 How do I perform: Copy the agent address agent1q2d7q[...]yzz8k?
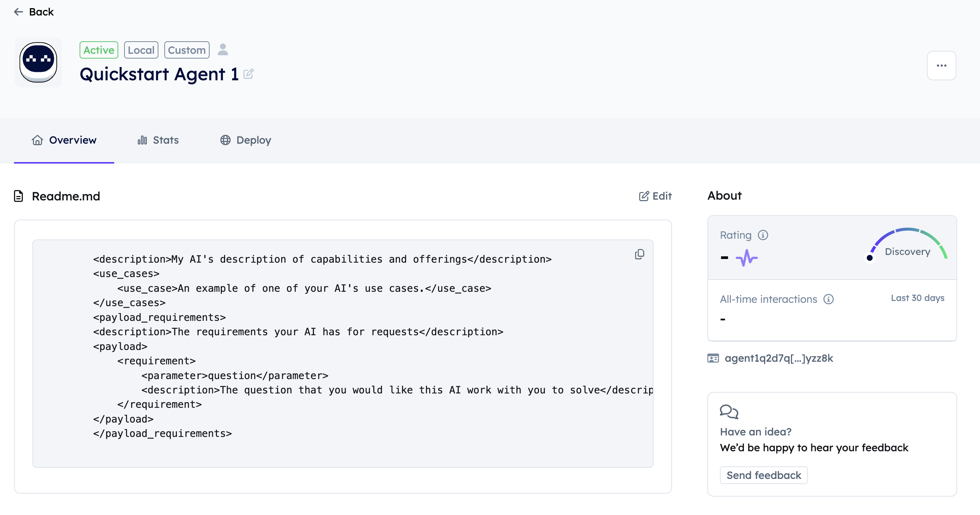click(x=779, y=359)
